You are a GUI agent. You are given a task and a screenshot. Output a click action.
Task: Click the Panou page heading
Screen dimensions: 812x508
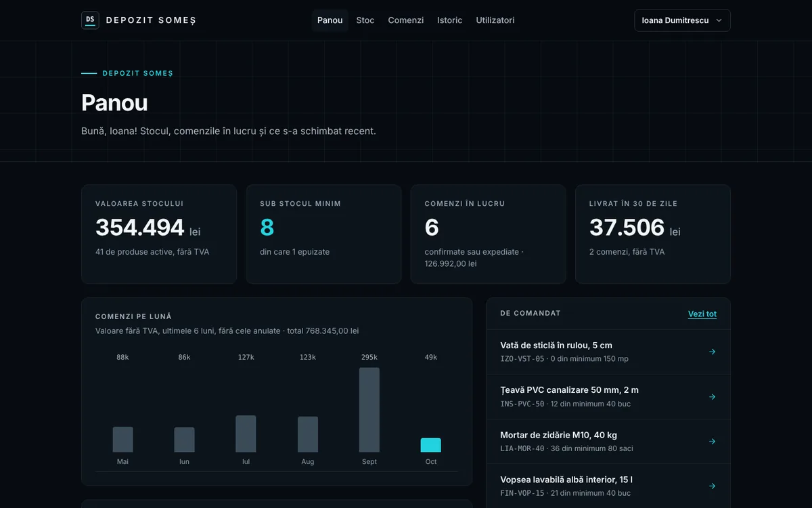pos(114,102)
